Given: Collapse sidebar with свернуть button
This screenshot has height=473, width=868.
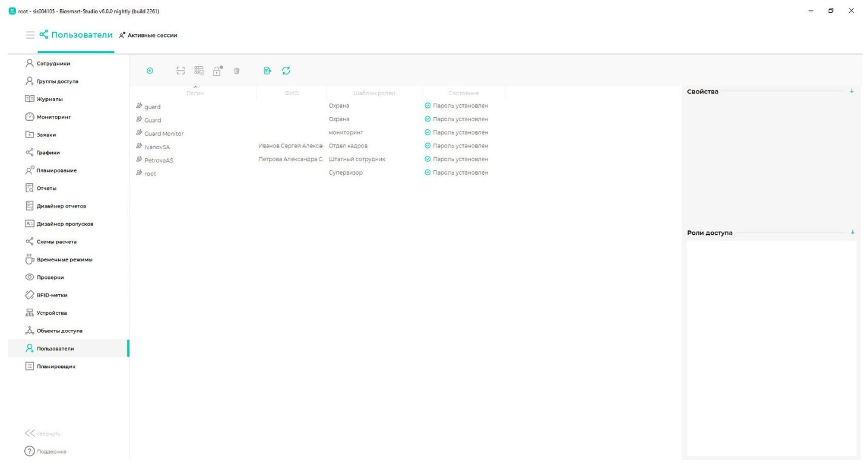Looking at the screenshot, I should click(42, 434).
